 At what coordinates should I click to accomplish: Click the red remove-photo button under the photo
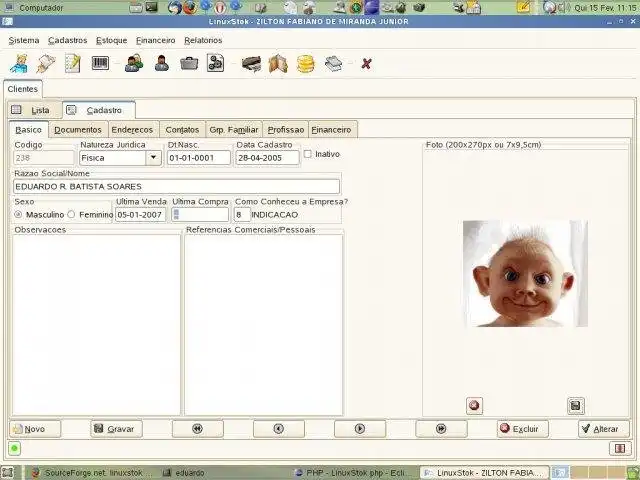(474, 406)
